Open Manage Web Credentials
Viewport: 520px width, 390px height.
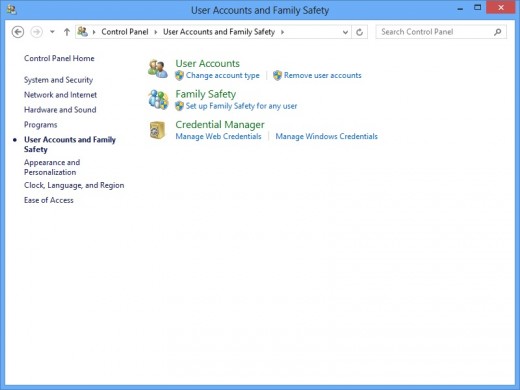[x=218, y=136]
